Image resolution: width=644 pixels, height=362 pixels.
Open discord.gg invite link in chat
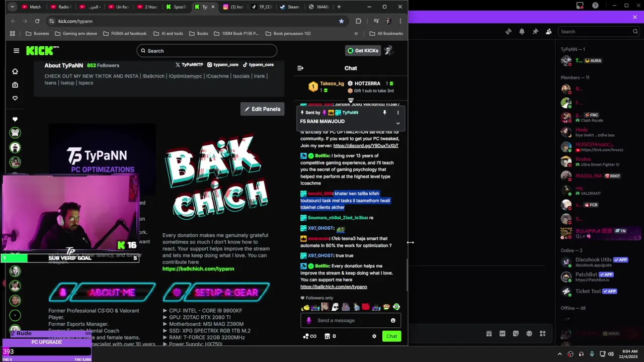[366, 146]
